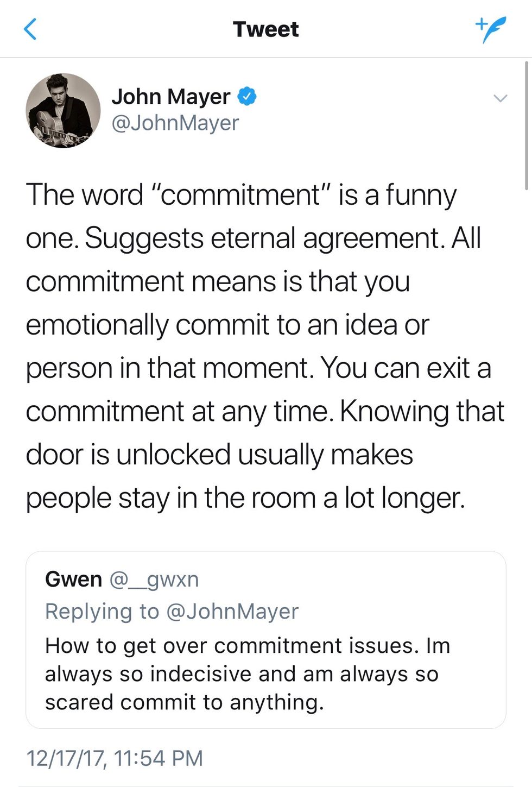Go back using the back arrow
The width and height of the screenshot is (532, 787).
click(31, 29)
